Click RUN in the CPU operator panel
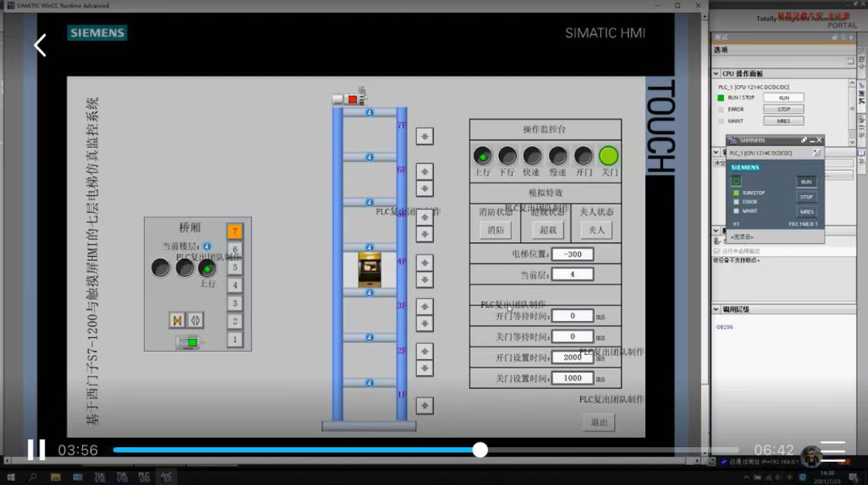Image resolution: width=868 pixels, height=485 pixels. 784,98
